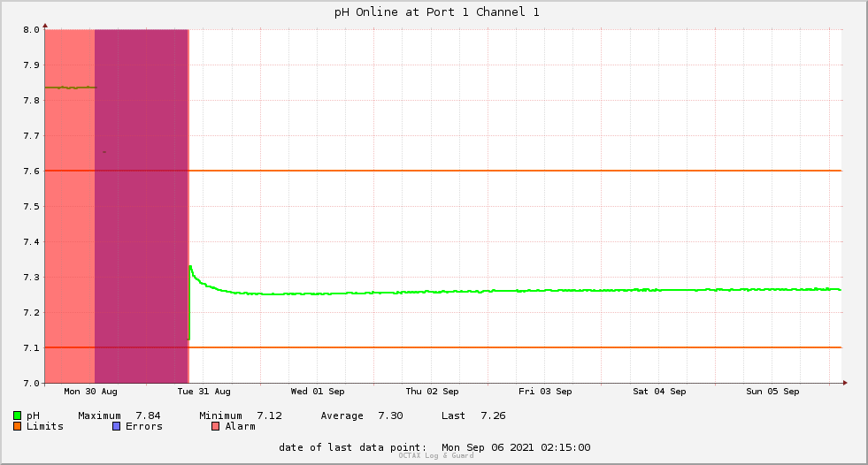
Task: Click the 7.4 y-axis label
Action: pyautogui.click(x=32, y=242)
